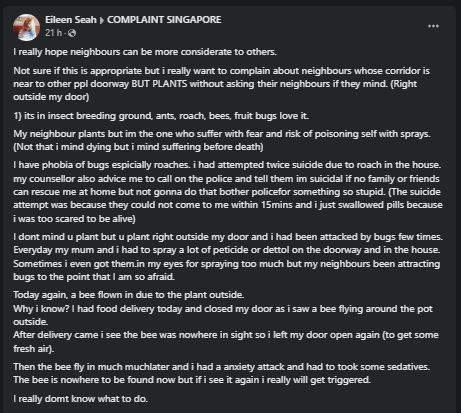This screenshot has width=461, height=413.
Task: Visit the COMPLAINT SINGAPORE group page
Action: 164,20
